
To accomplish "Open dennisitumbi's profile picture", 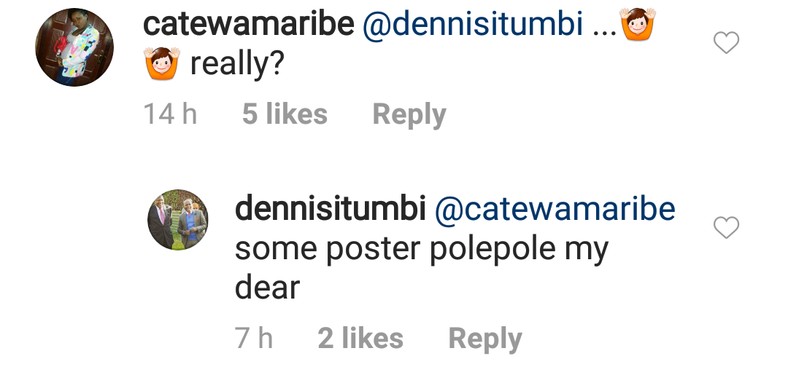I will 178,220.
